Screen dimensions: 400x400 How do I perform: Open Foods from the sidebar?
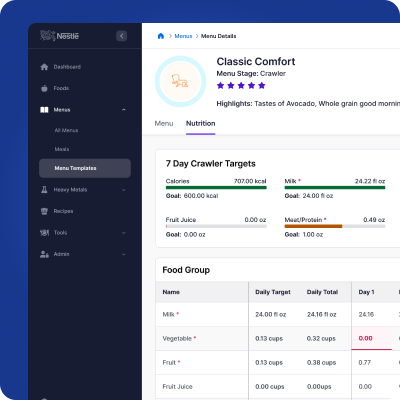point(61,88)
